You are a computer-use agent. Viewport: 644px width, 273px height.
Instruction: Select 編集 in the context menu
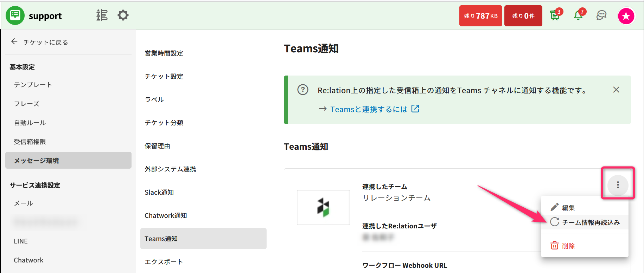point(585,207)
